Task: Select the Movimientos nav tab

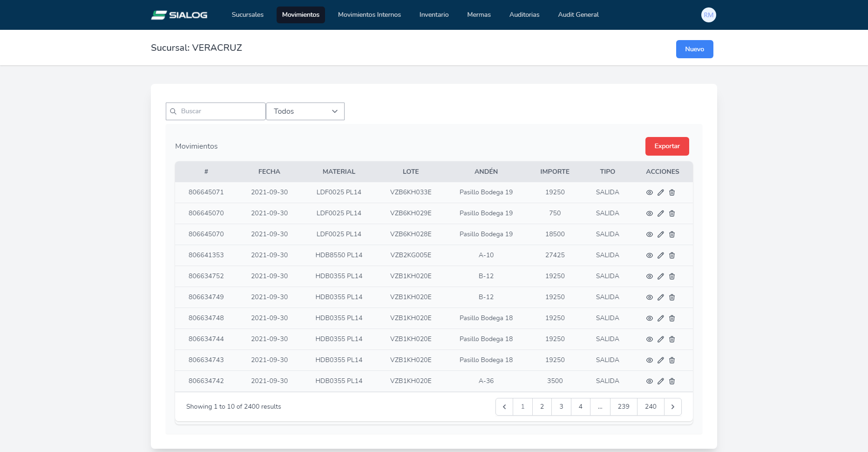Action: tap(301, 15)
